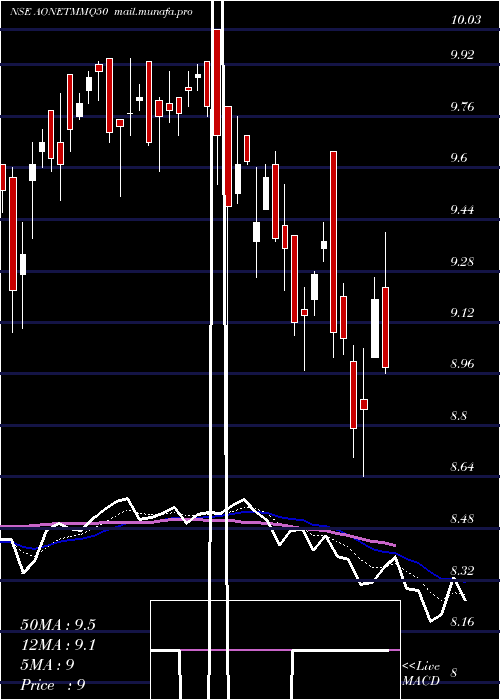Click the 8 price axis label

pos(454,673)
